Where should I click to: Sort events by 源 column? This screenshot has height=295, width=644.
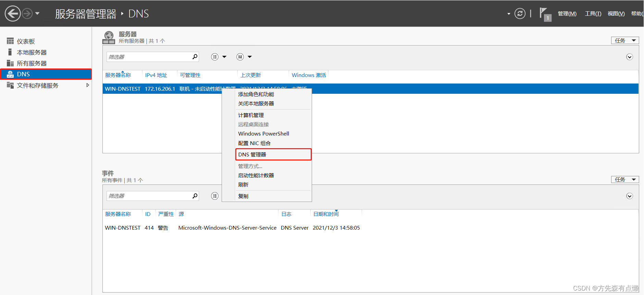181,214
